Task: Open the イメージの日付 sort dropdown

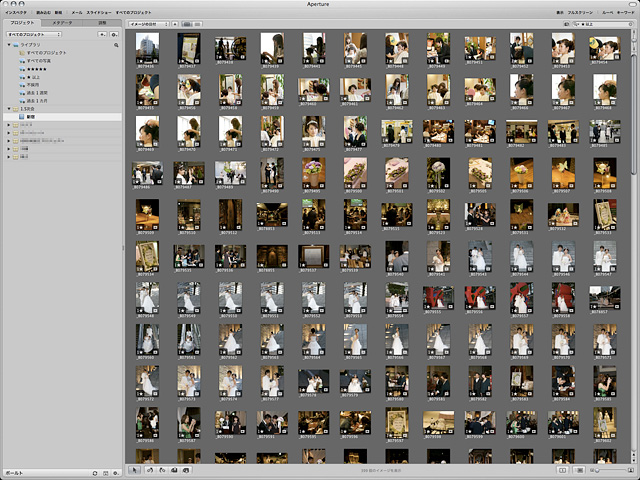Action: [x=147, y=22]
